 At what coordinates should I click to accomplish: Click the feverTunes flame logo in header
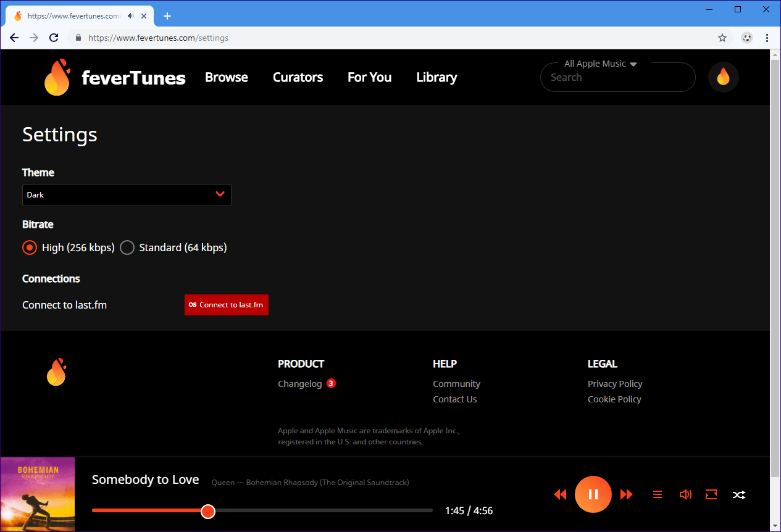tap(57, 78)
